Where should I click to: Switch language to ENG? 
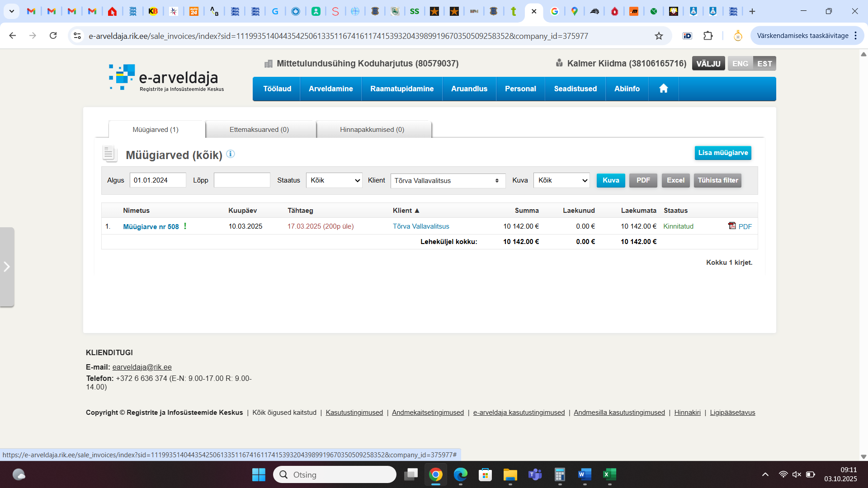click(740, 64)
